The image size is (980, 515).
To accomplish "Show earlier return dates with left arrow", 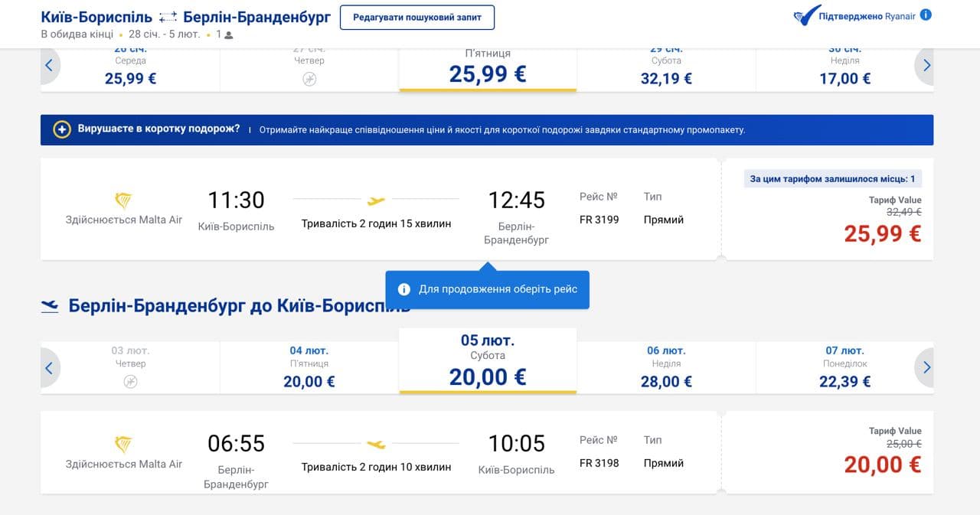I will click(x=49, y=368).
